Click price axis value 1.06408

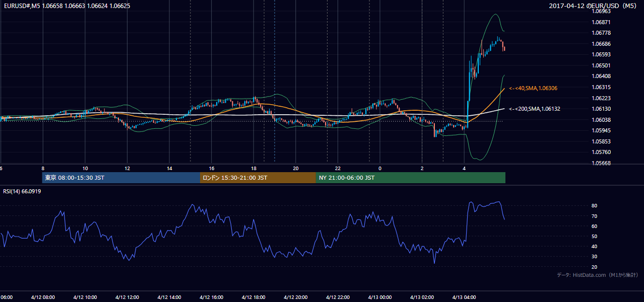pos(601,76)
